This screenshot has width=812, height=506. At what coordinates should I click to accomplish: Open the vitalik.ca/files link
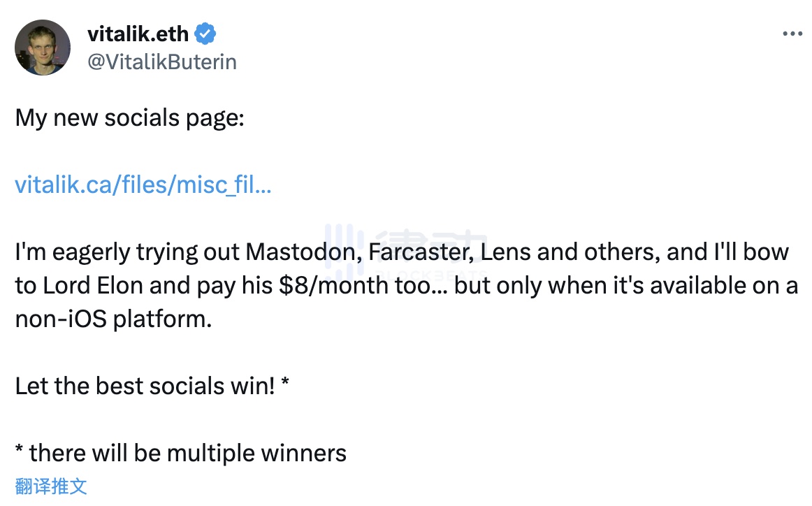[x=143, y=185]
